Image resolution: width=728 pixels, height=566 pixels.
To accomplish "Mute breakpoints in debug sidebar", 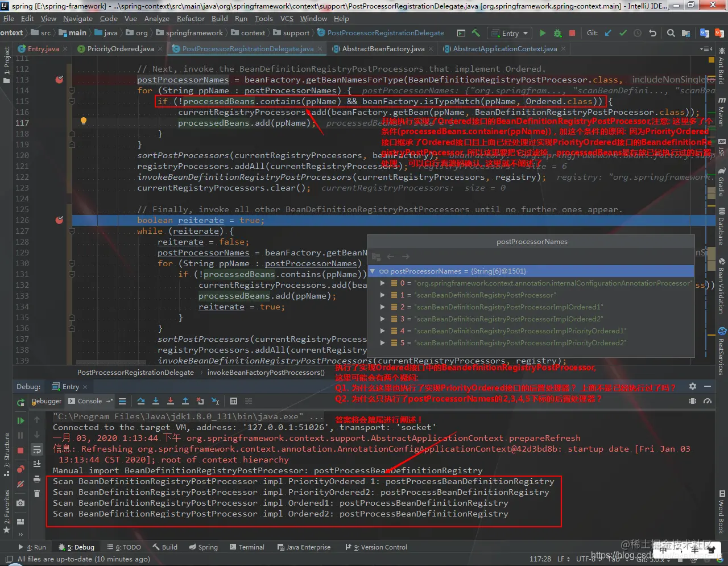I will click(20, 484).
